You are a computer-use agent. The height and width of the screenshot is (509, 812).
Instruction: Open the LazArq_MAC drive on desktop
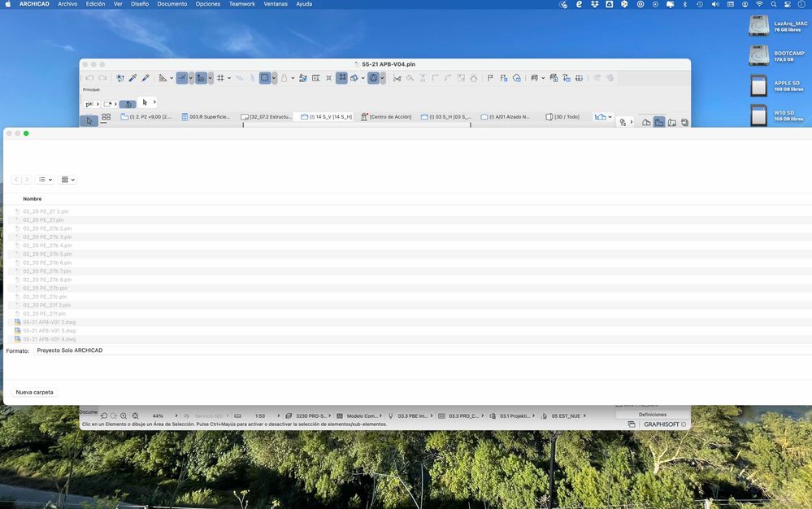tap(778, 26)
